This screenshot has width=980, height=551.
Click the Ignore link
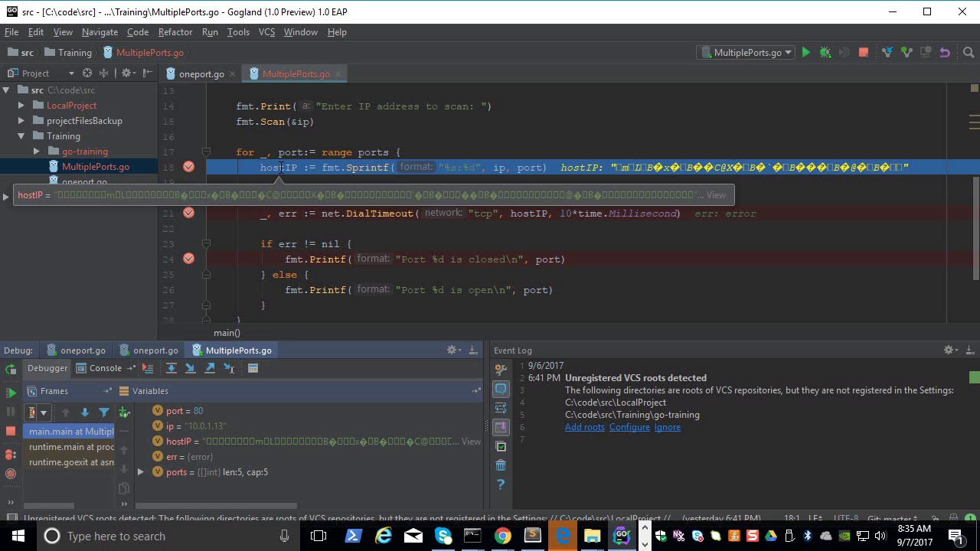click(667, 427)
